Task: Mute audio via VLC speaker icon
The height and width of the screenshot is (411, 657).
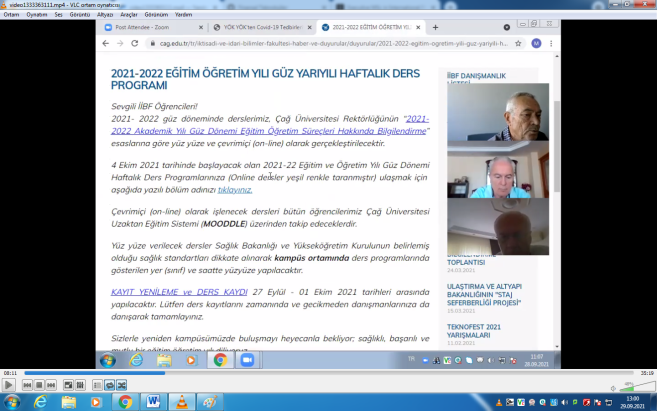Action: point(613,388)
